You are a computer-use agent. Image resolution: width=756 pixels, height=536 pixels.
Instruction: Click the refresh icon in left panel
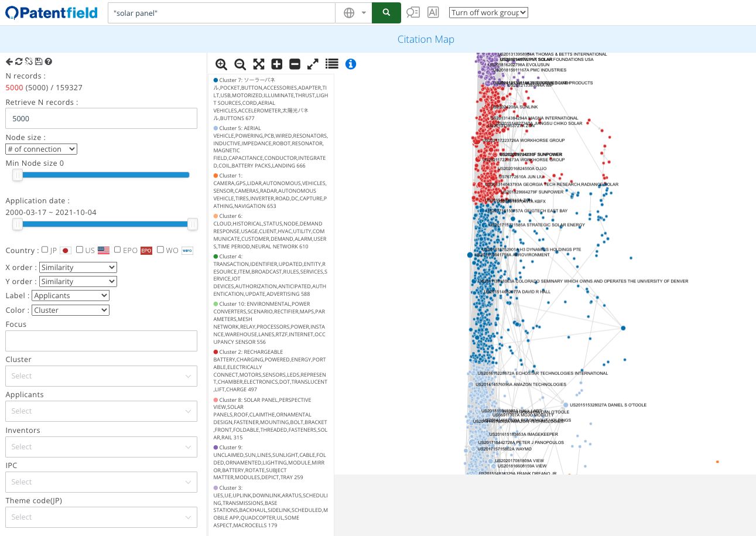tap(19, 62)
